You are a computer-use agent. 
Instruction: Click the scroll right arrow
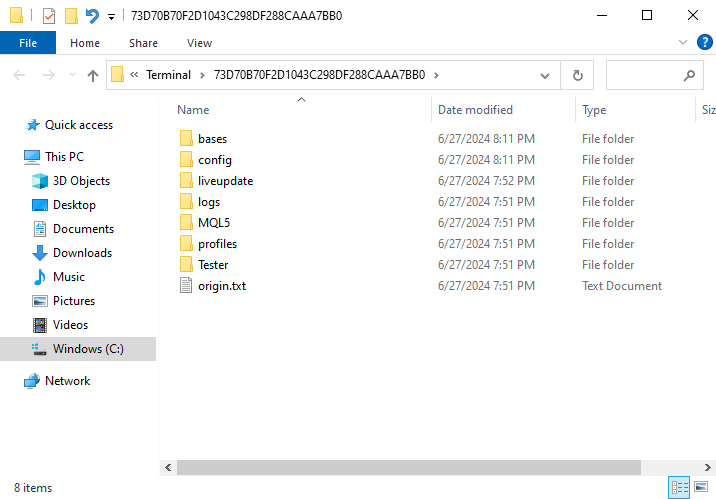707,467
